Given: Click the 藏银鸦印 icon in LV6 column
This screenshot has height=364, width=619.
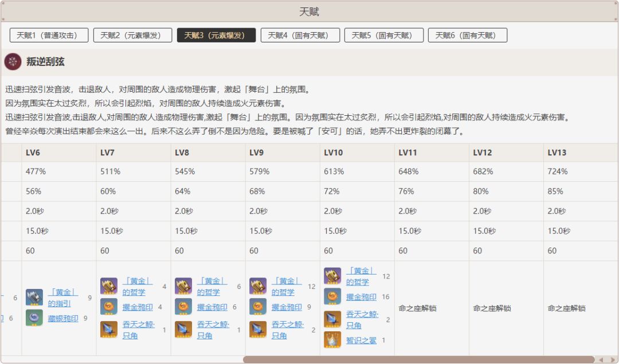Looking at the screenshot, I should (x=34, y=318).
